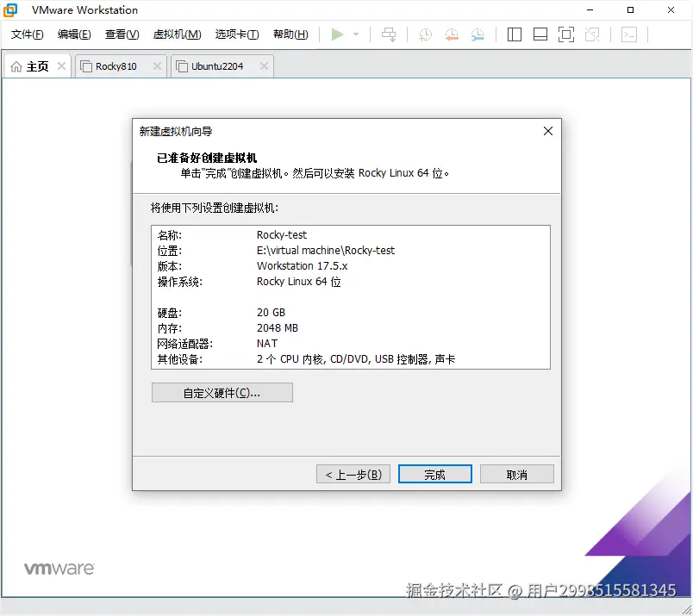Click the 20 GB disk value
693x616 pixels.
[x=271, y=313]
